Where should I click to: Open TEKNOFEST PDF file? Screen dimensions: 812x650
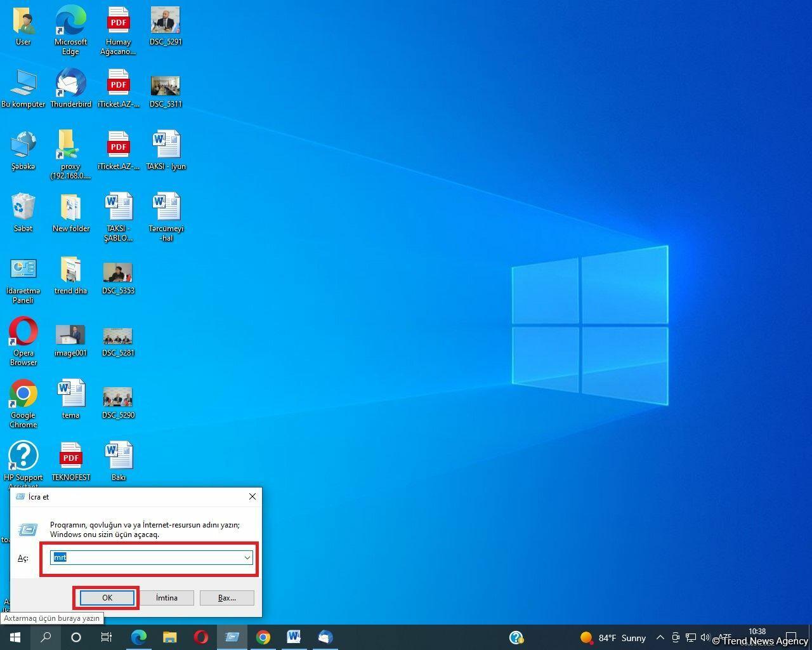click(x=70, y=462)
